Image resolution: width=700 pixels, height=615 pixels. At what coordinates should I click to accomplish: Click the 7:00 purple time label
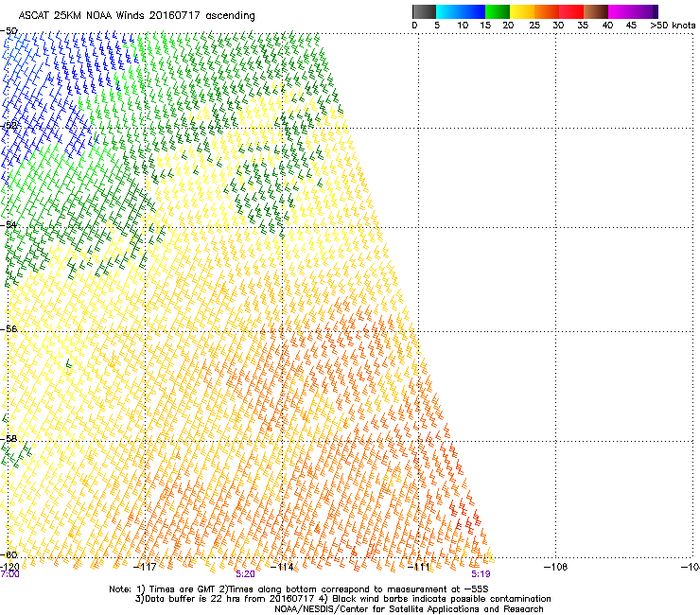tap(9, 574)
